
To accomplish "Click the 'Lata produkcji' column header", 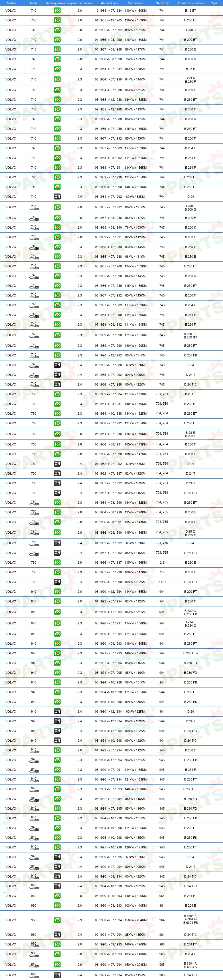I will (x=108, y=3).
